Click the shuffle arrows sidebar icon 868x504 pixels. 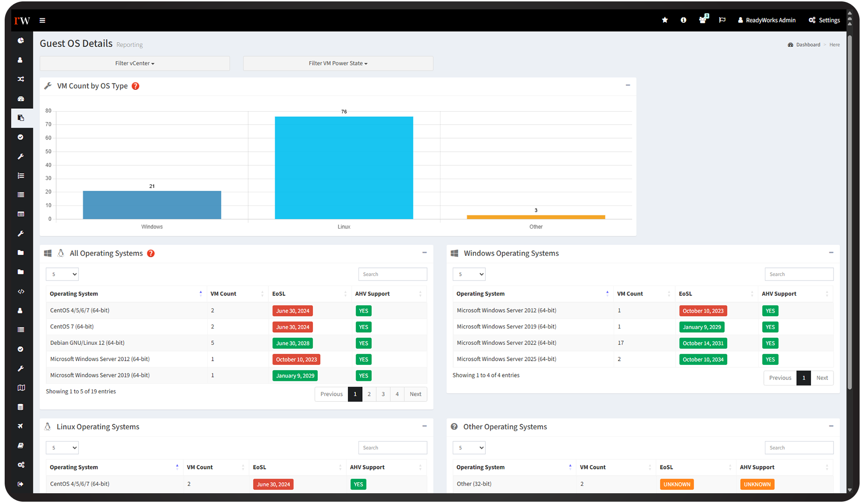pyautogui.click(x=21, y=79)
